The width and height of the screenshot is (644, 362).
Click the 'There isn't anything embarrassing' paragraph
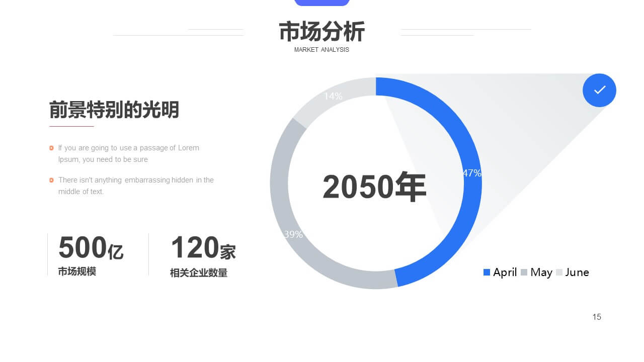click(136, 186)
